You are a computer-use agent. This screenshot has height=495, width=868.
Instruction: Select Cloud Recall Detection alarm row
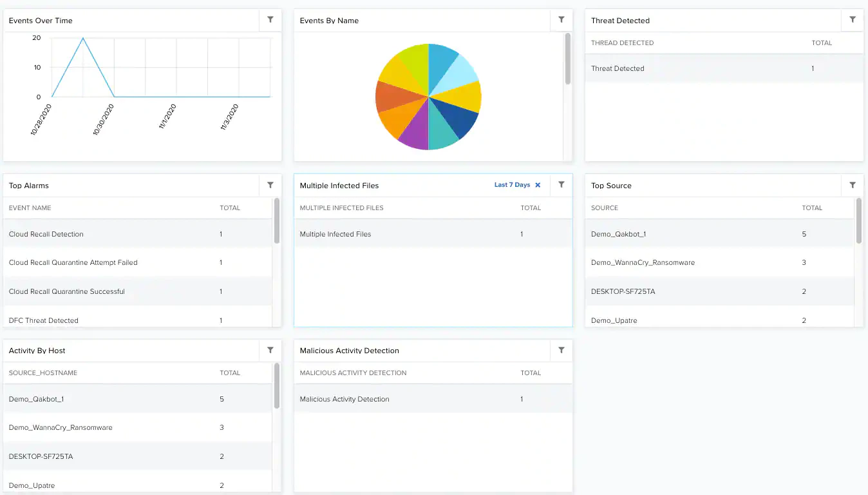coord(138,234)
